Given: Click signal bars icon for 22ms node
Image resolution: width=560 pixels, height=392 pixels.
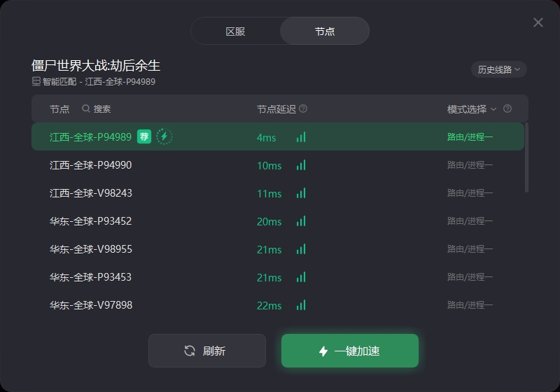Looking at the screenshot, I should point(301,305).
